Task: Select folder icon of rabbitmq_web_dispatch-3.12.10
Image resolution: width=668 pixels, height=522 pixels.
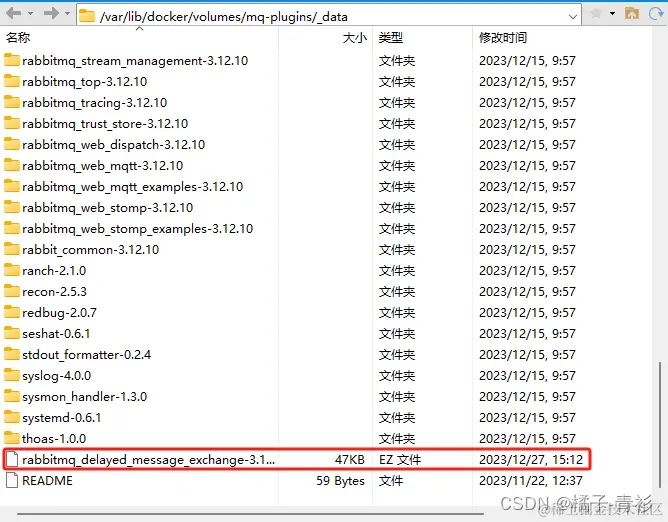Action: tap(12, 144)
